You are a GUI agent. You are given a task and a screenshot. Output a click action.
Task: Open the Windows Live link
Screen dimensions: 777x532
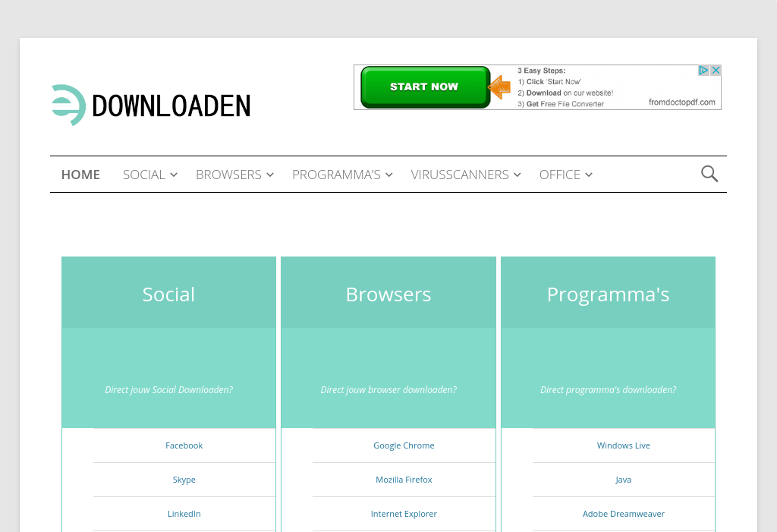(x=624, y=445)
